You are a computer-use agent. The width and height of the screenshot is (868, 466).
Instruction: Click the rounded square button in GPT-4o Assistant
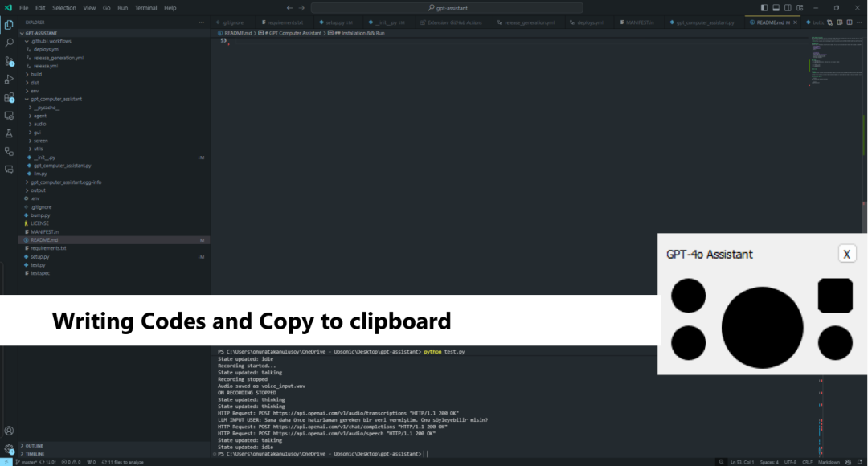835,296
